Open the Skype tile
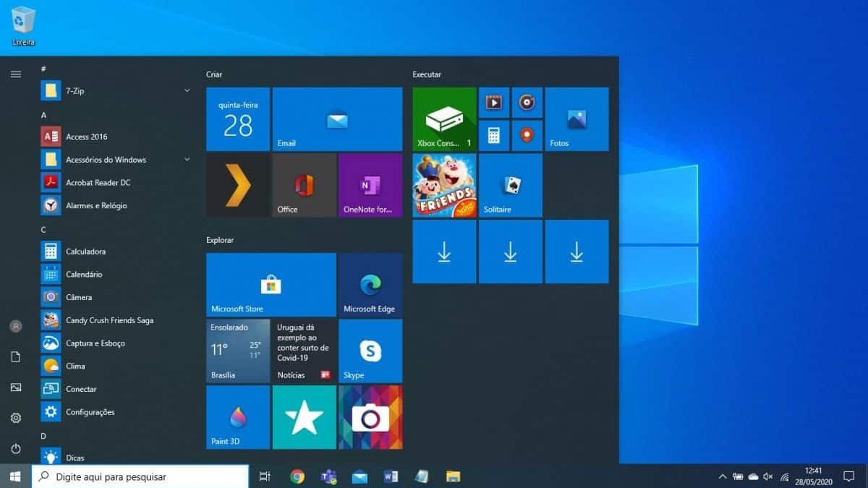This screenshot has height=488, width=868. click(x=370, y=351)
